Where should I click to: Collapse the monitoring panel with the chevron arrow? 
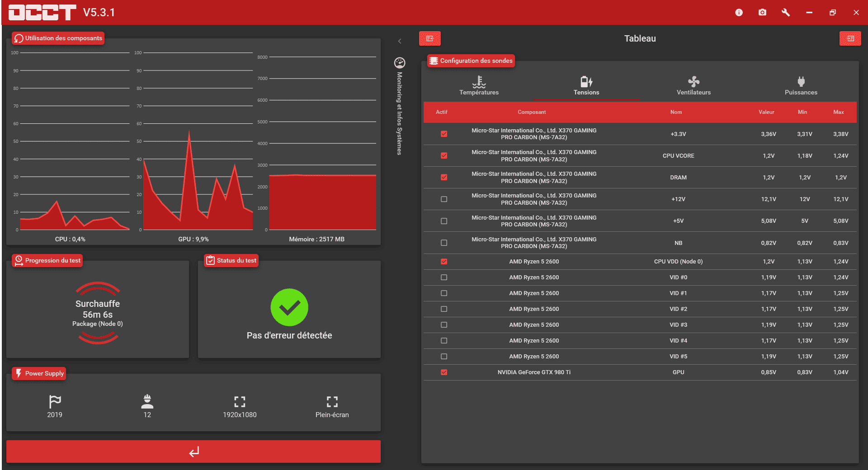(x=400, y=41)
